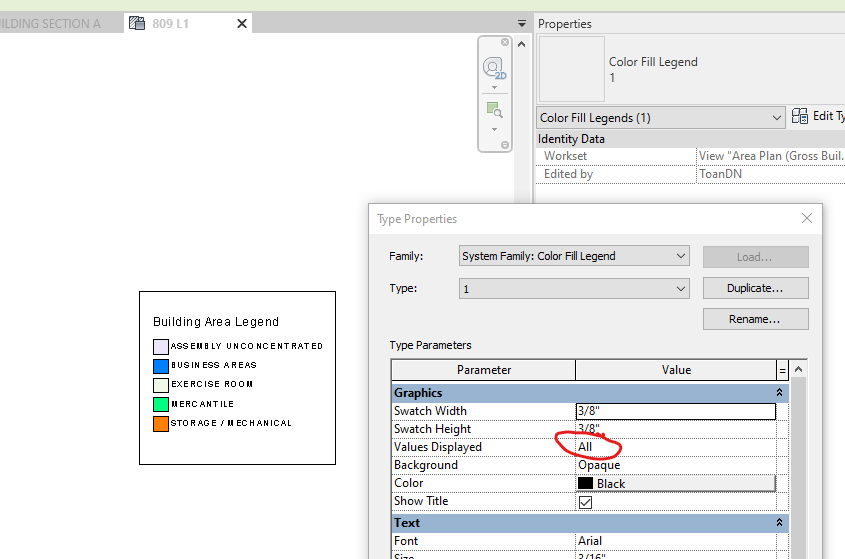
Task: Open the view tabs overflow list
Action: tap(522, 24)
